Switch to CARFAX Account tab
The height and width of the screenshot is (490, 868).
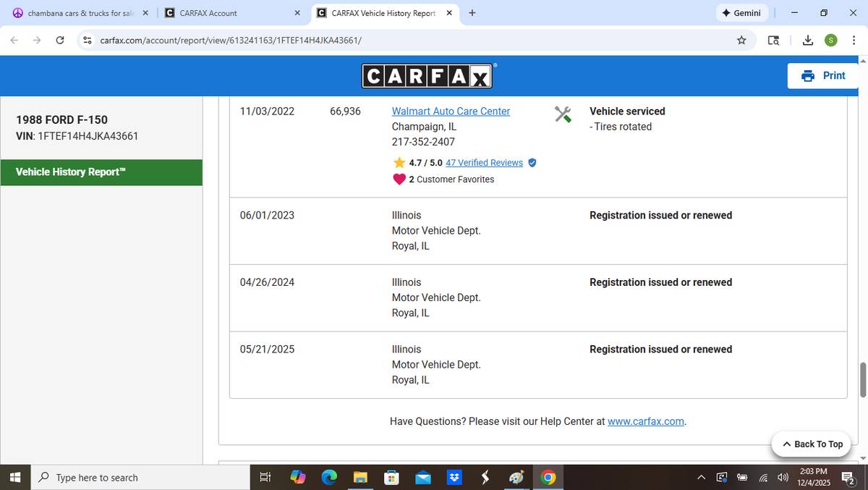coord(224,13)
